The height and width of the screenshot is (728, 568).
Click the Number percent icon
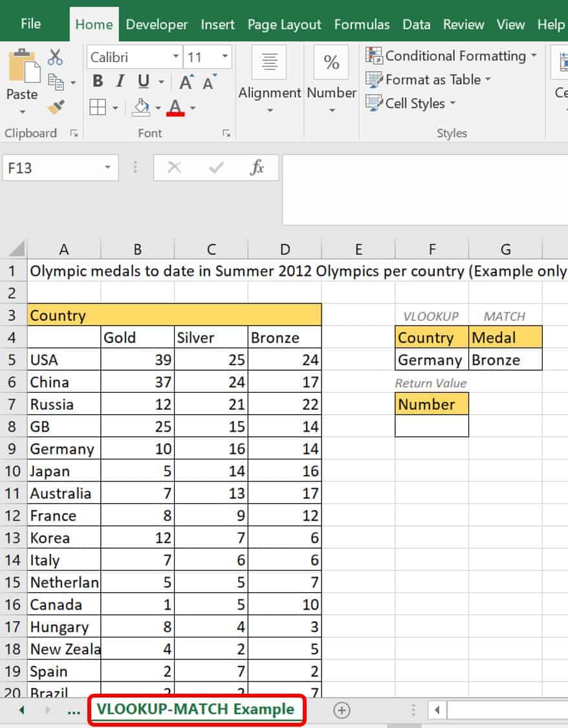point(331,61)
